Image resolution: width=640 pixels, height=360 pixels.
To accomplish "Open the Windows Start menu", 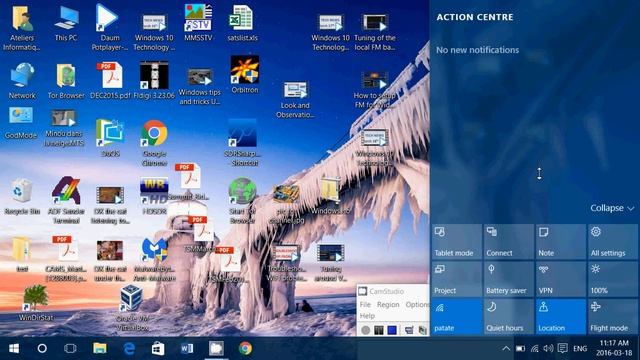I will [14, 349].
